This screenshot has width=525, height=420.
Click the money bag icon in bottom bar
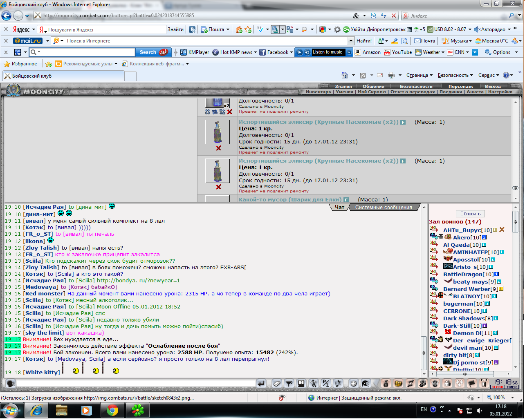pyautogui.click(x=386, y=384)
